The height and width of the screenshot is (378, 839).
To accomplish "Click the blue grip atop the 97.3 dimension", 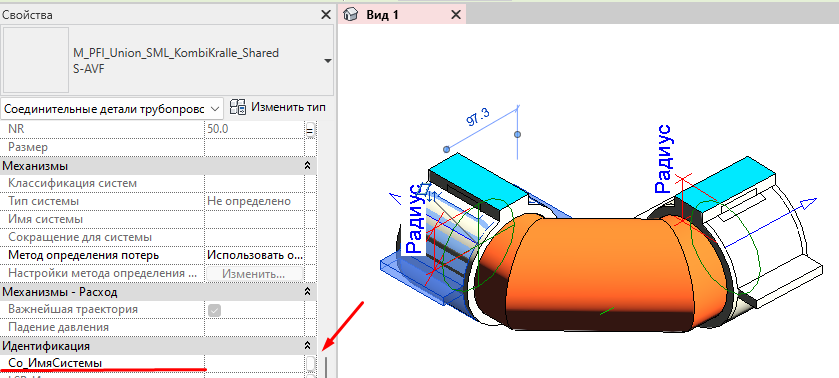I will coord(517,134).
